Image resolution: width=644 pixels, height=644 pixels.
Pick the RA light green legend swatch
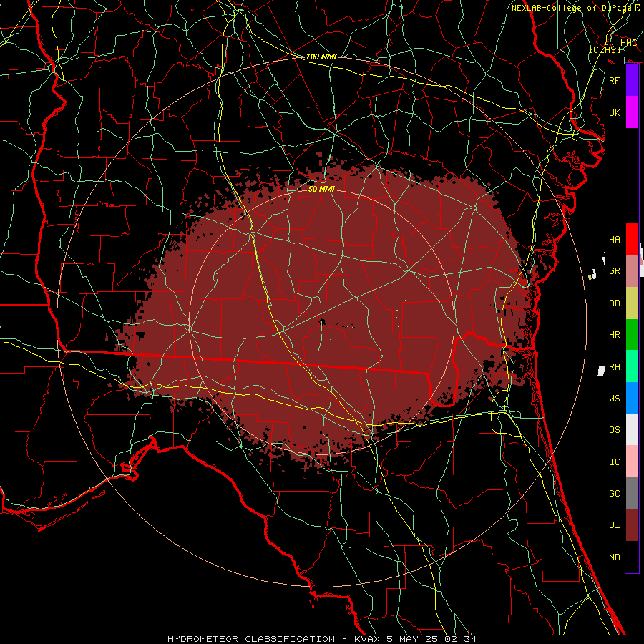[x=632, y=366]
